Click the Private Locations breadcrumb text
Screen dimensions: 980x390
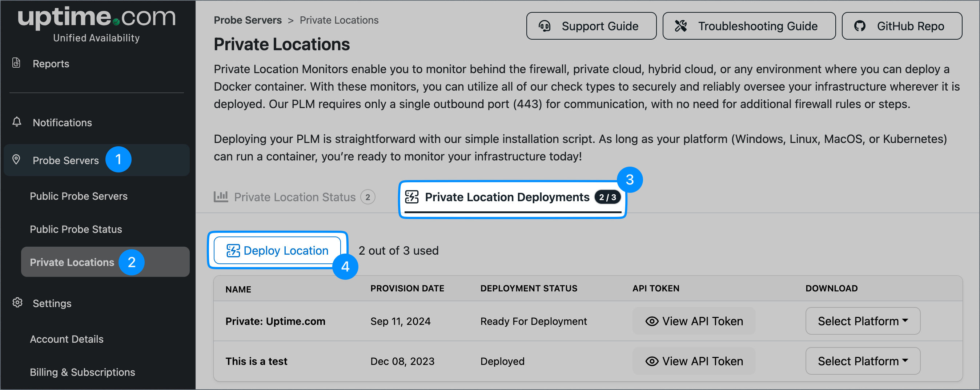(x=339, y=20)
